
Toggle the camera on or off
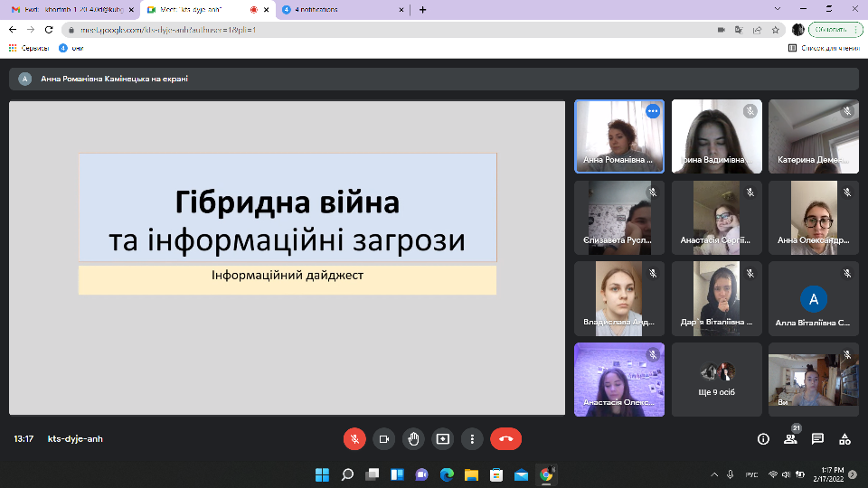coord(383,439)
